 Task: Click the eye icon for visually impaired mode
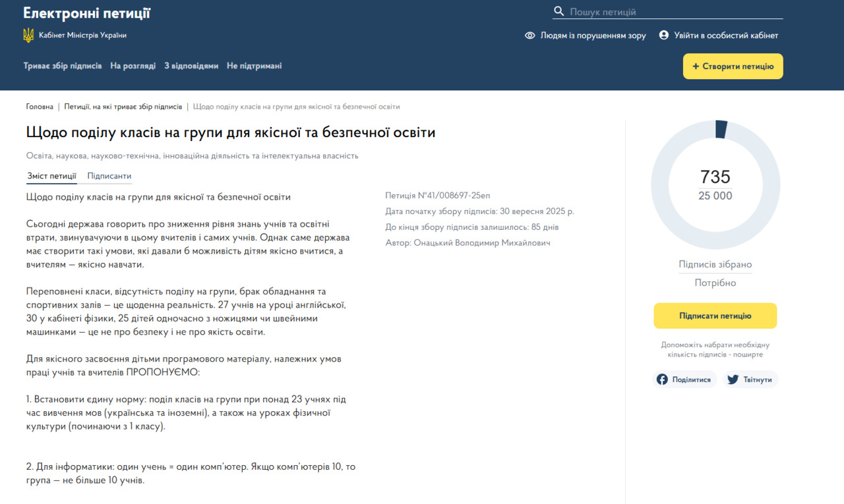[x=529, y=36]
